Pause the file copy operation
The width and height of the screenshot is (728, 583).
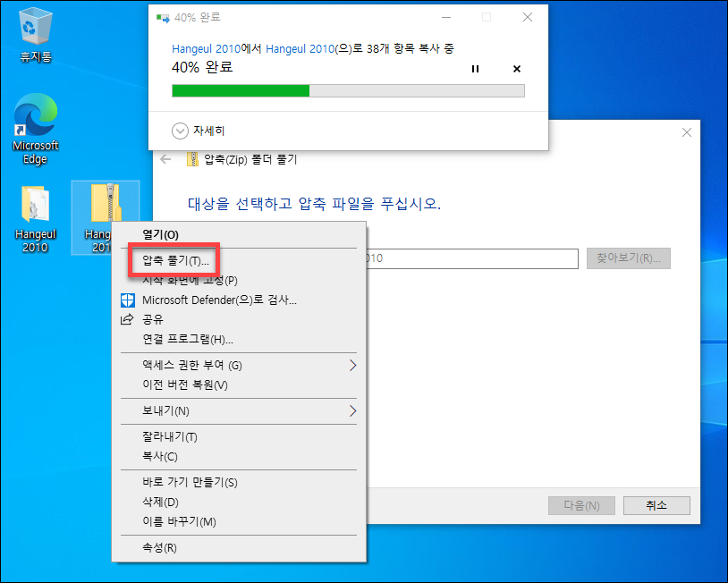tap(475, 69)
